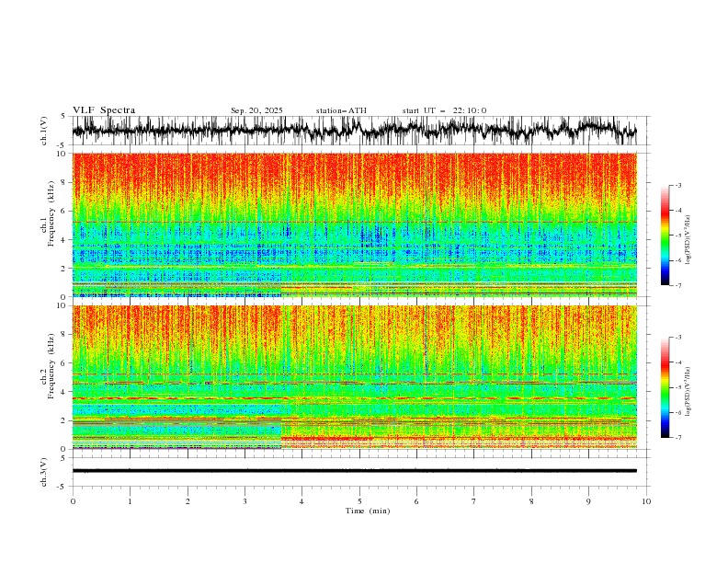Click the flat ch.3 voltage trace
This screenshot has width=728, height=563.
coord(354,471)
